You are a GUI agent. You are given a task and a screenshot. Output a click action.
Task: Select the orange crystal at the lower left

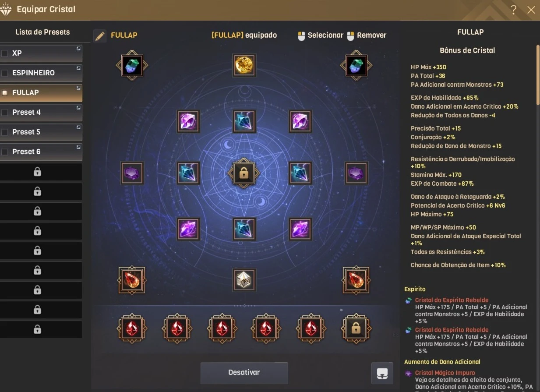[132, 280]
